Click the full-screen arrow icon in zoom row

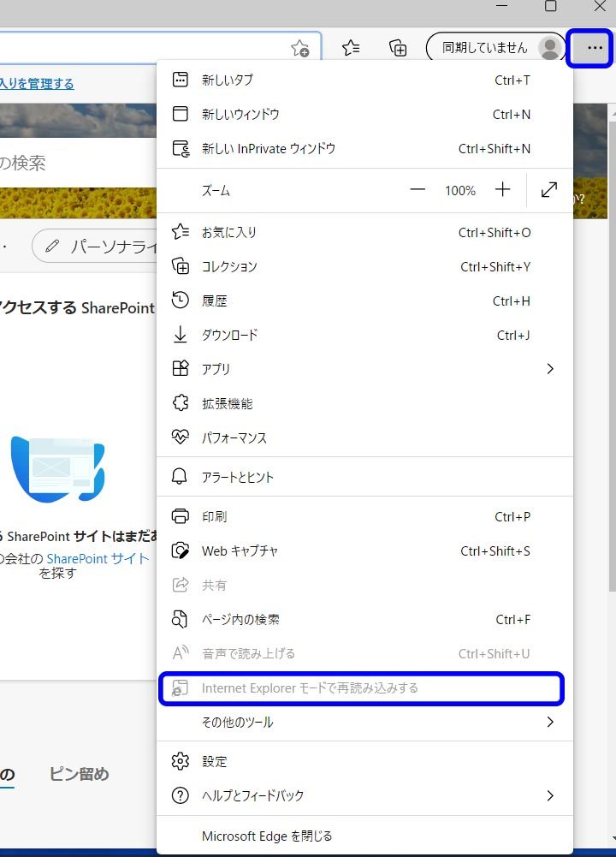[548, 190]
